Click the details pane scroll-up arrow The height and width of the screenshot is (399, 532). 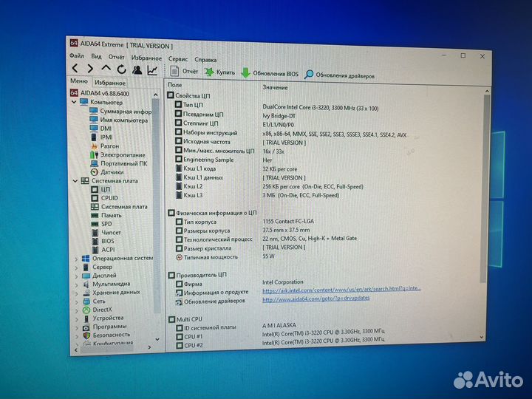(487, 92)
